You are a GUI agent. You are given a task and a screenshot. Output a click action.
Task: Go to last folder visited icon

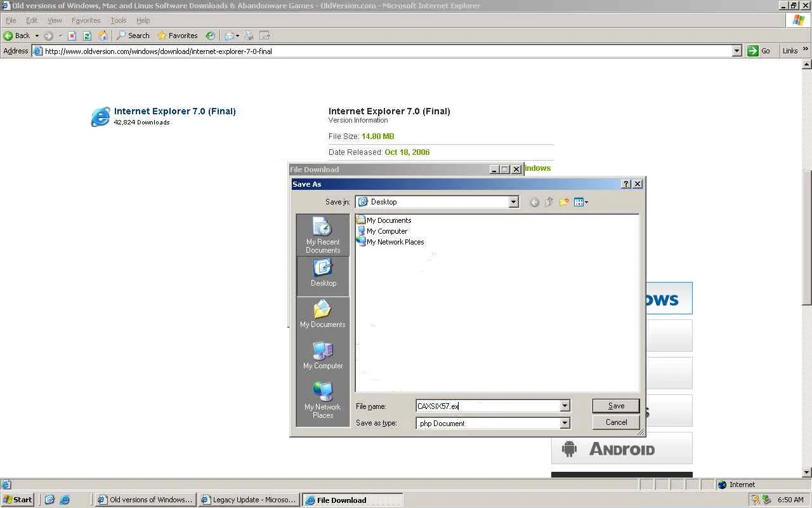pyautogui.click(x=534, y=202)
